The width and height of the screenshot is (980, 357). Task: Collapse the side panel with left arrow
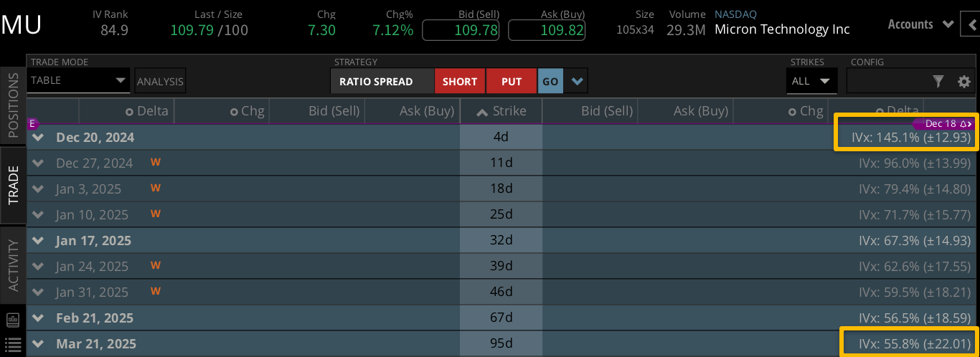(972, 24)
